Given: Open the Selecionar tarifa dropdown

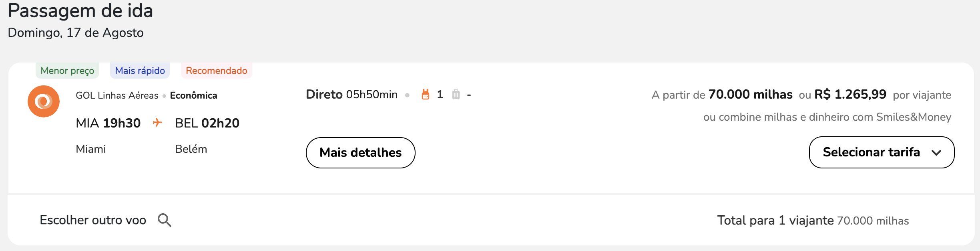Looking at the screenshot, I should point(882,152).
